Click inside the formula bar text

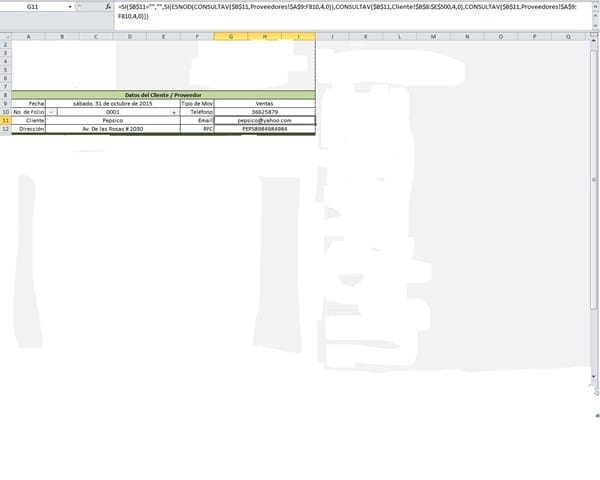point(348,11)
